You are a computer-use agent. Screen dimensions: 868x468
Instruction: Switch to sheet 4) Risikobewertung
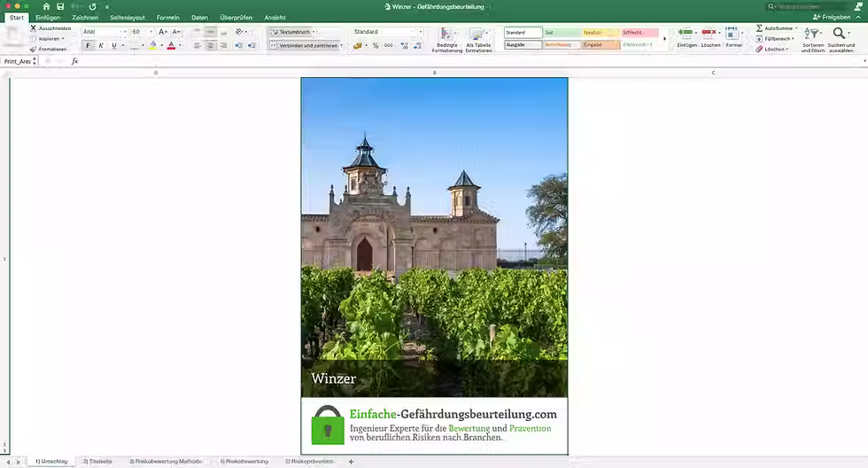click(x=244, y=462)
